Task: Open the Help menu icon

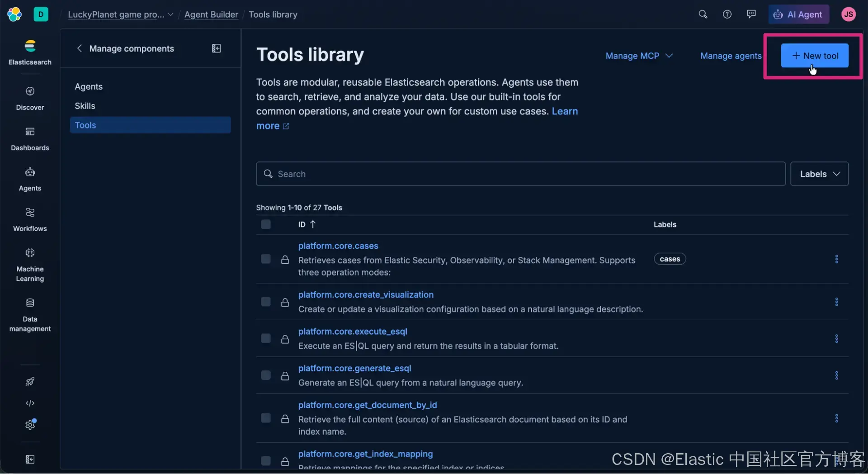Action: tap(727, 14)
